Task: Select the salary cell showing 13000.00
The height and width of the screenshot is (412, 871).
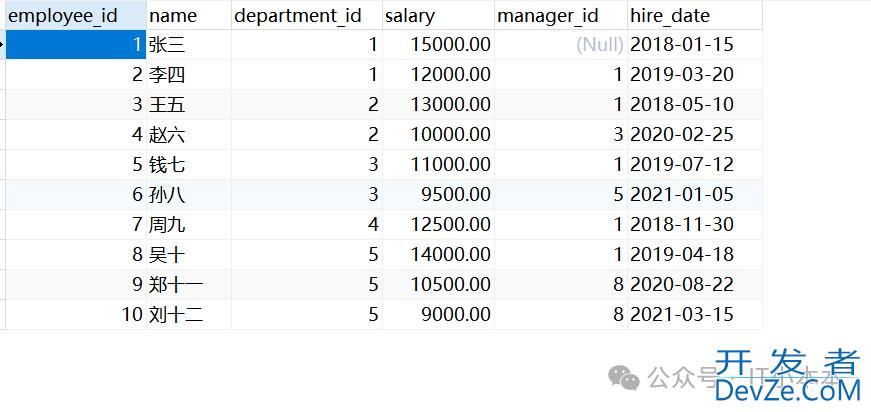Action: tap(438, 105)
